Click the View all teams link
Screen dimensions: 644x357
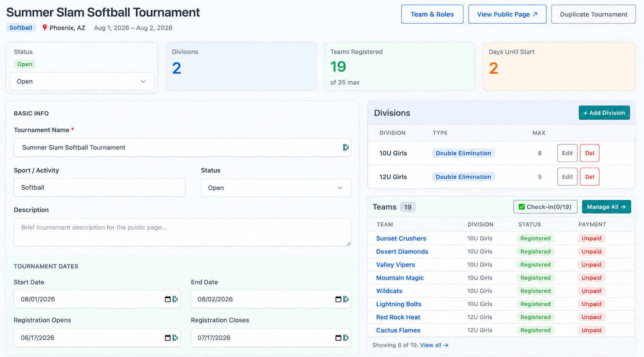coord(434,345)
